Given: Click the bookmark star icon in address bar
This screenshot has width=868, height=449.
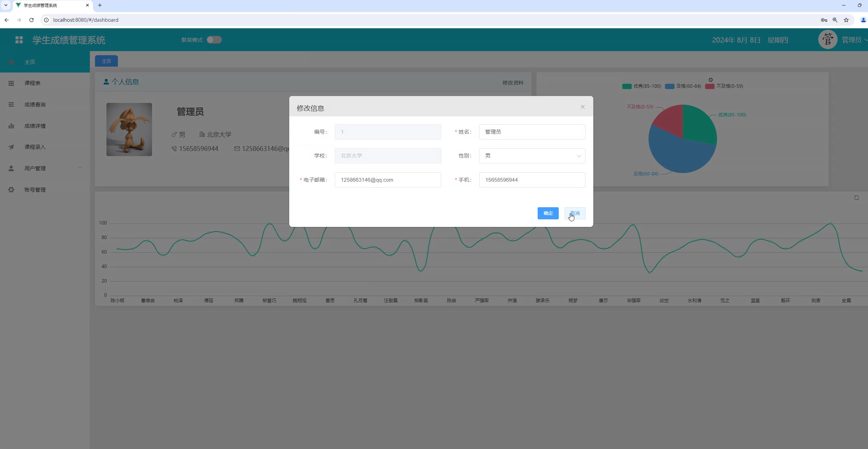Looking at the screenshot, I should [846, 20].
